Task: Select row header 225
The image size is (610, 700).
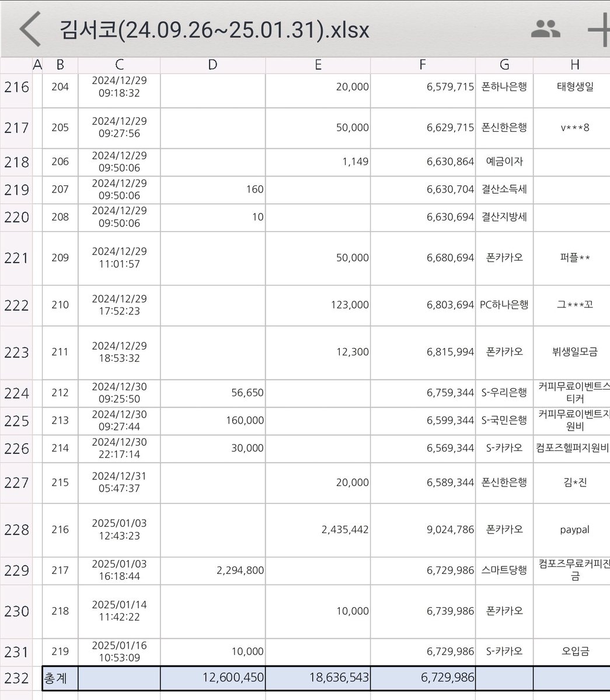Action: click(x=16, y=421)
